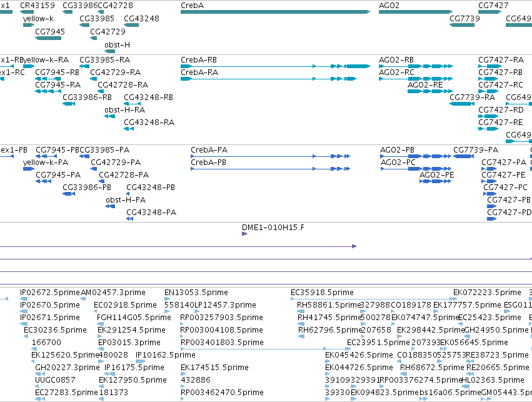The width and height of the screenshot is (532, 402).
Task: Select the CG7427-PB protein feature
Action: coord(491,206)
